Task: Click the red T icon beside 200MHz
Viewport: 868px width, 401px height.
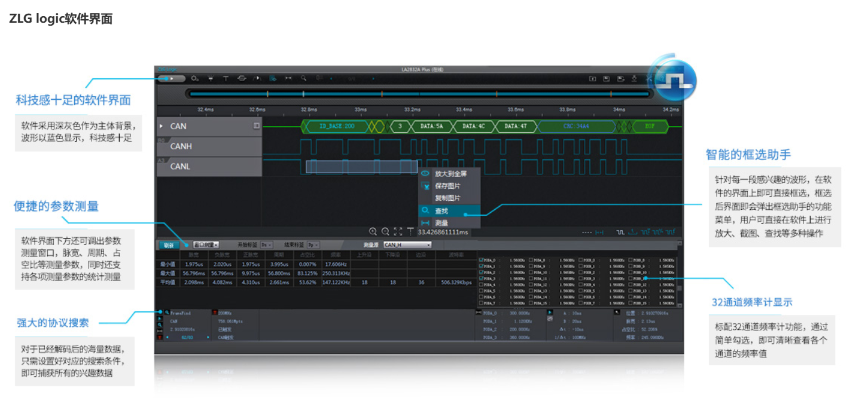Action: (x=215, y=312)
